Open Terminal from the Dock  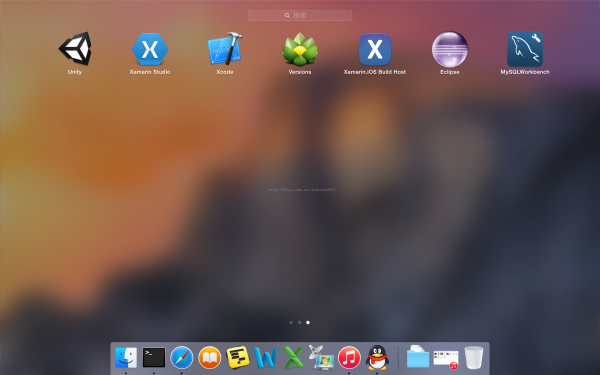(x=154, y=357)
